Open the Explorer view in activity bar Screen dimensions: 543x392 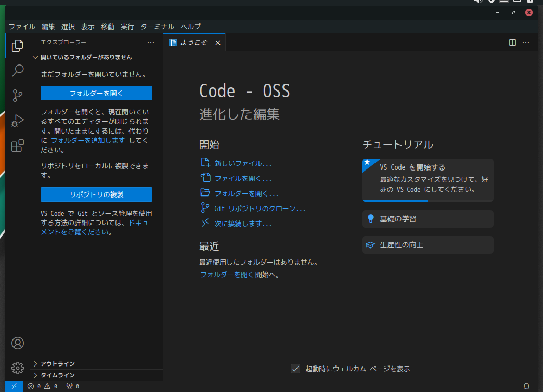coord(17,46)
